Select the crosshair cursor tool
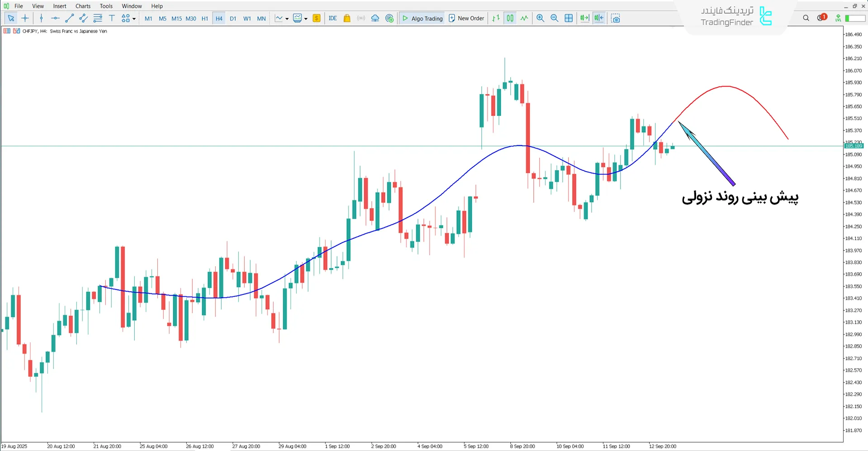868x451 pixels. point(25,19)
